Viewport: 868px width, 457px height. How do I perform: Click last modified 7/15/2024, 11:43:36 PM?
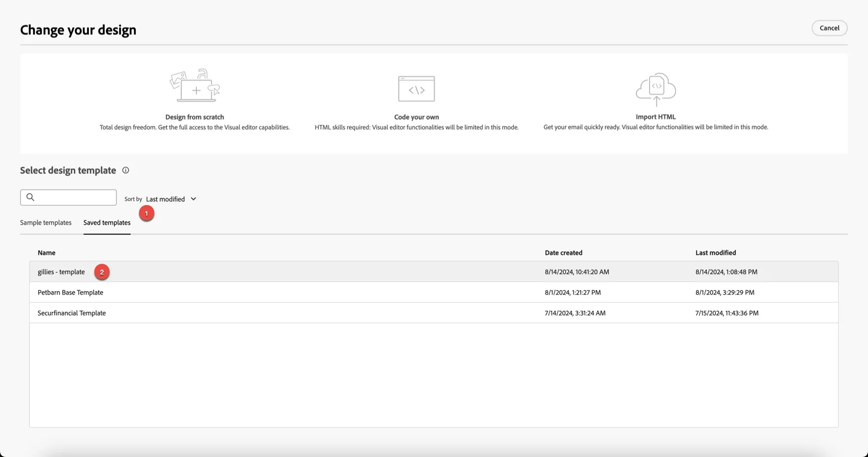(x=727, y=313)
